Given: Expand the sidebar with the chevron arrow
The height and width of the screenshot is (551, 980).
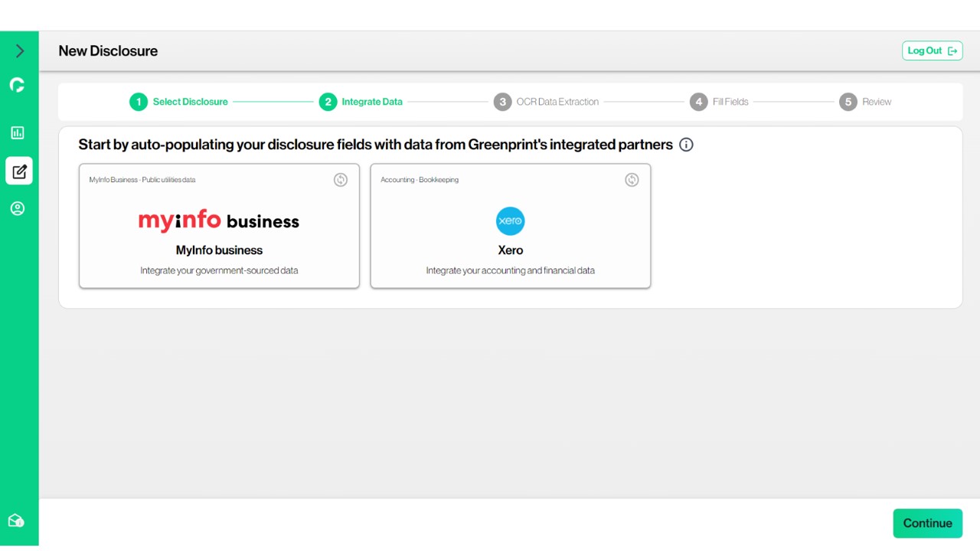Looking at the screenshot, I should 20,51.
